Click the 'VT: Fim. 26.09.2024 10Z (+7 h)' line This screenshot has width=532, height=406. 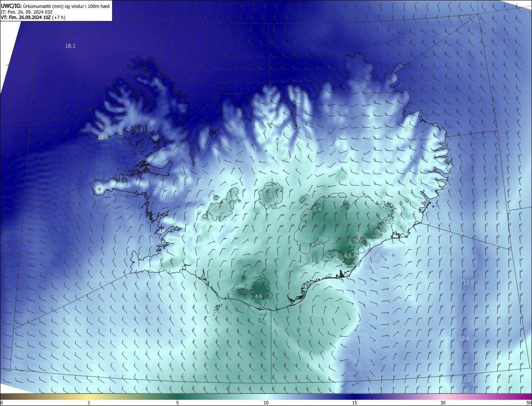click(x=33, y=17)
